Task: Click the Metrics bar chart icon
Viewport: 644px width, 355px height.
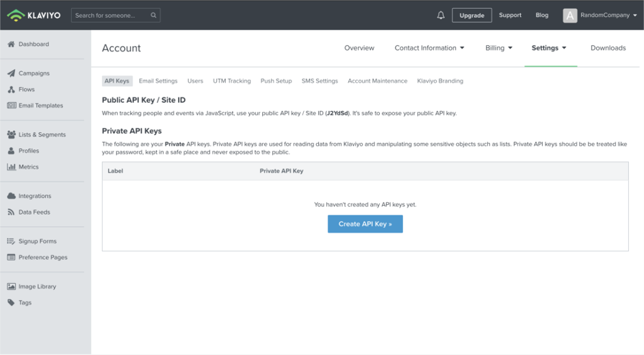Action: 11,167
